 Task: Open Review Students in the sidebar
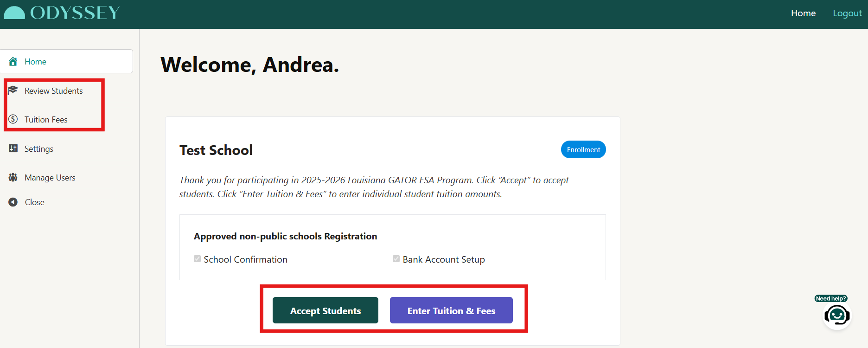[53, 91]
